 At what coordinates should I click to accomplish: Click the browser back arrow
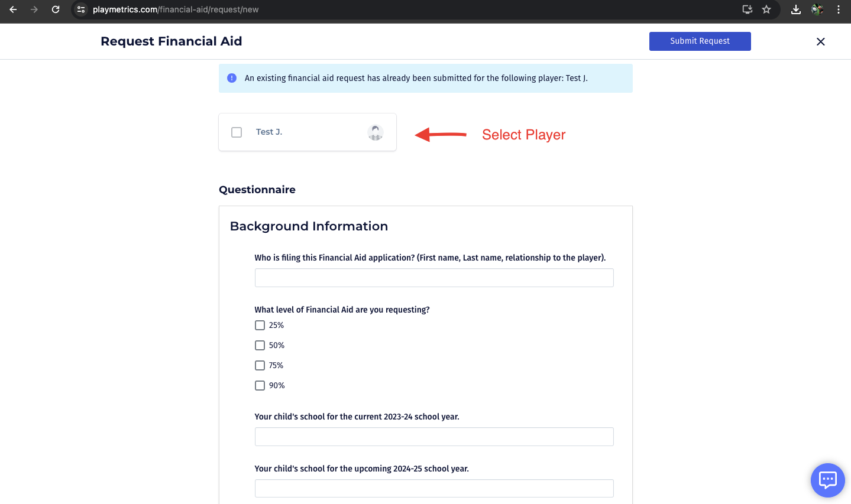(13, 9)
